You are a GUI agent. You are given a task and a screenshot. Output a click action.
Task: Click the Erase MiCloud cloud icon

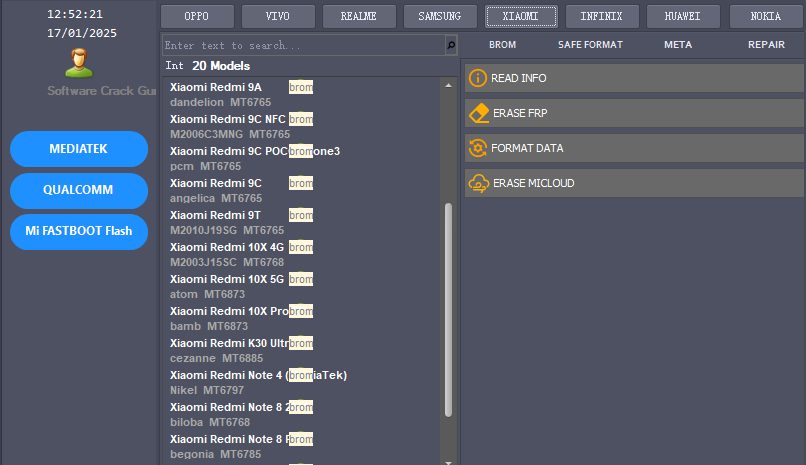pos(478,183)
